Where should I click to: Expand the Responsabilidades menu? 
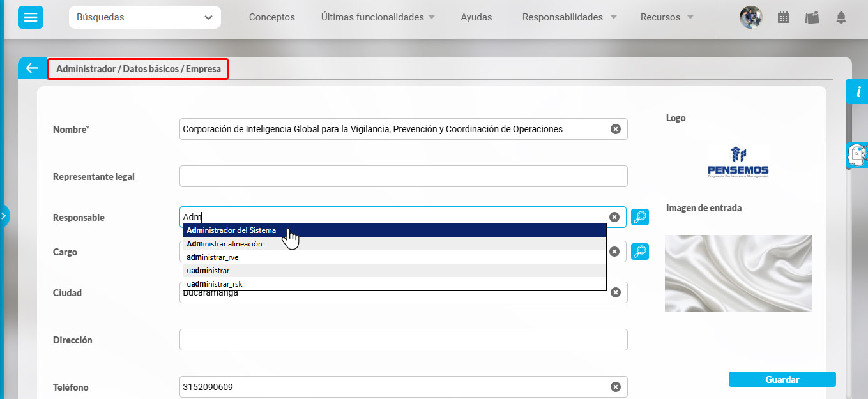point(569,17)
